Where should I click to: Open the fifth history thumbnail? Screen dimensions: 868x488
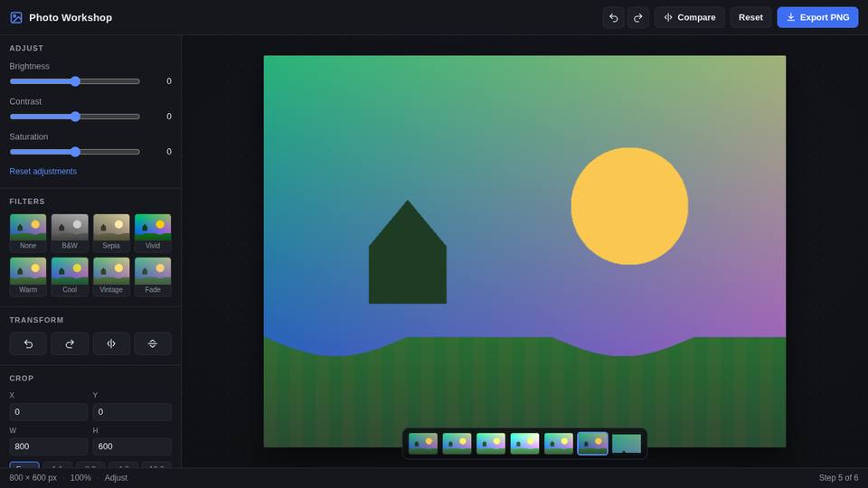(x=559, y=444)
